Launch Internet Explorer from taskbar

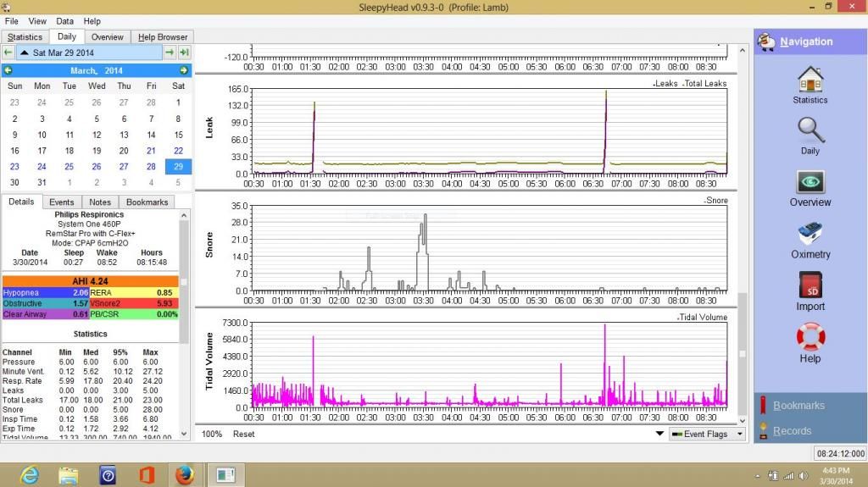pyautogui.click(x=30, y=475)
